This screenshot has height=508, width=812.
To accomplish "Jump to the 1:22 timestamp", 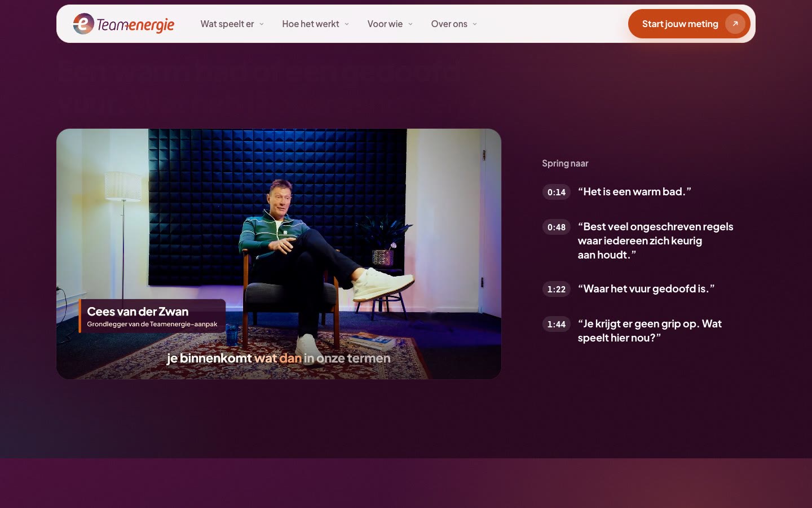I will (x=557, y=289).
